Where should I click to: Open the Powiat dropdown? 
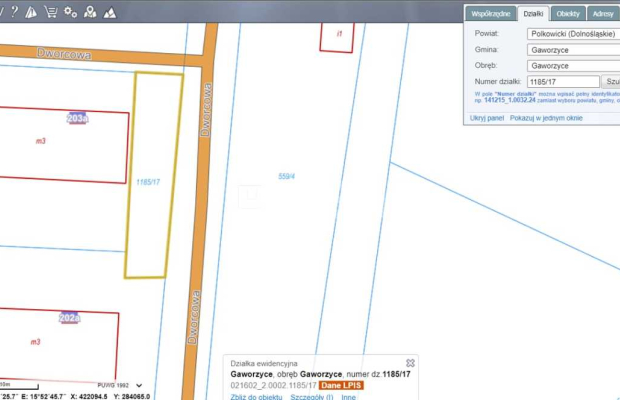coord(573,33)
